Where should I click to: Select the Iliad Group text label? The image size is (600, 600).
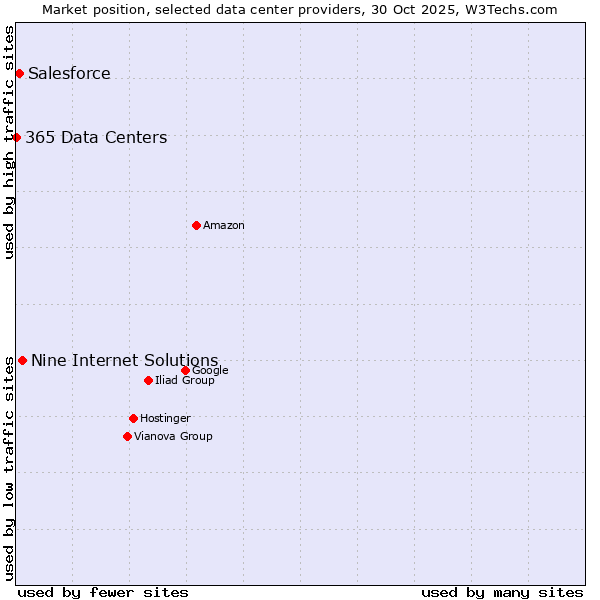click(x=185, y=381)
